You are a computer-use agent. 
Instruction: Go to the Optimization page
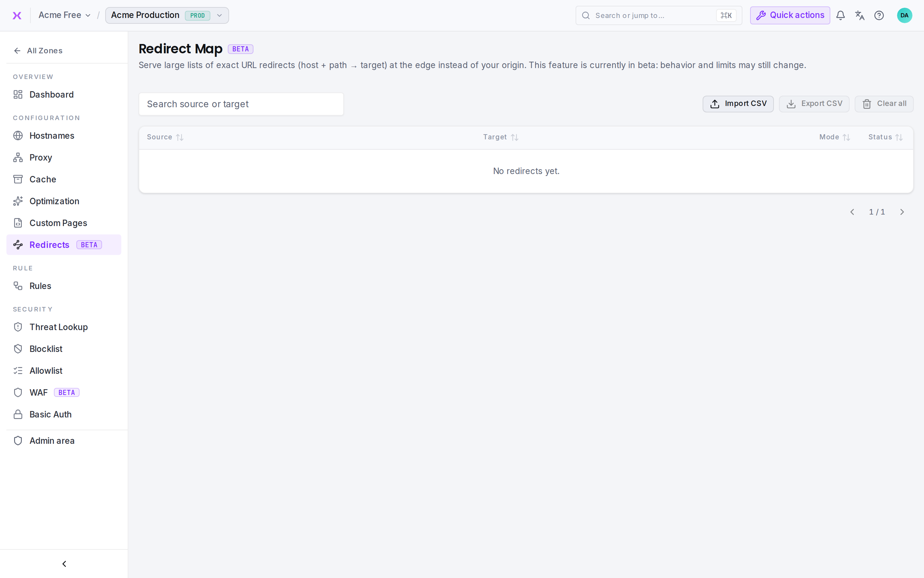coord(64,201)
